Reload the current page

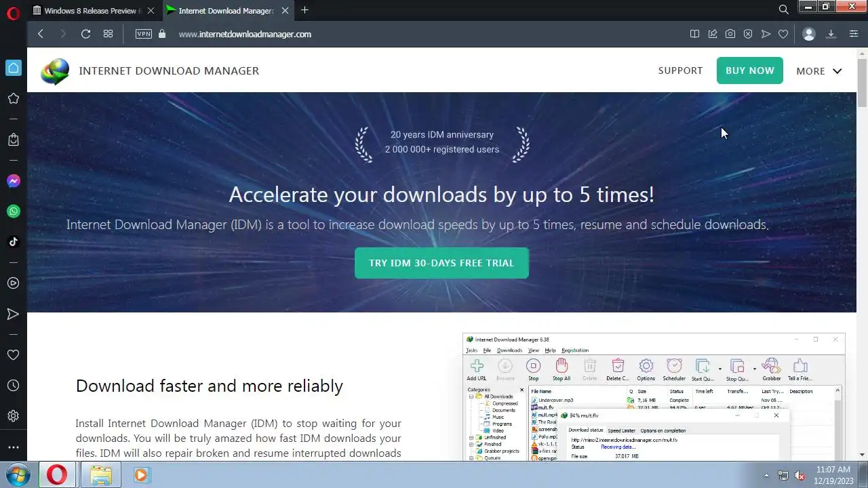[85, 34]
